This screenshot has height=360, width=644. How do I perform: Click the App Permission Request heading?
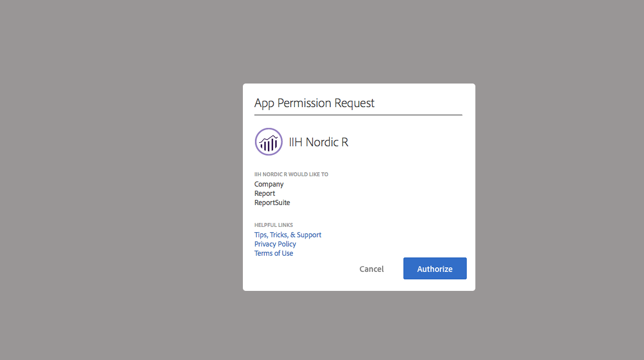314,103
